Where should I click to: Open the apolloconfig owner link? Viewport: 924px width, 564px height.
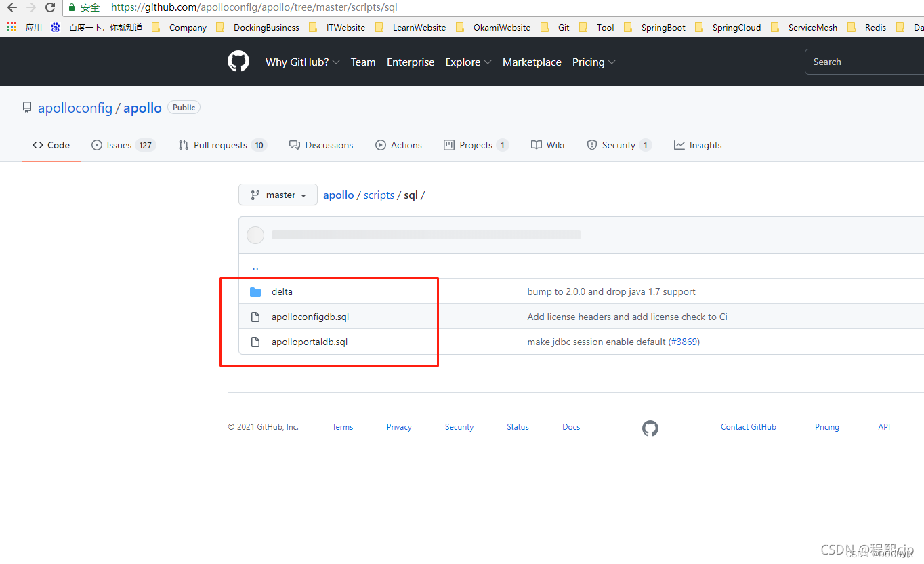pos(75,108)
